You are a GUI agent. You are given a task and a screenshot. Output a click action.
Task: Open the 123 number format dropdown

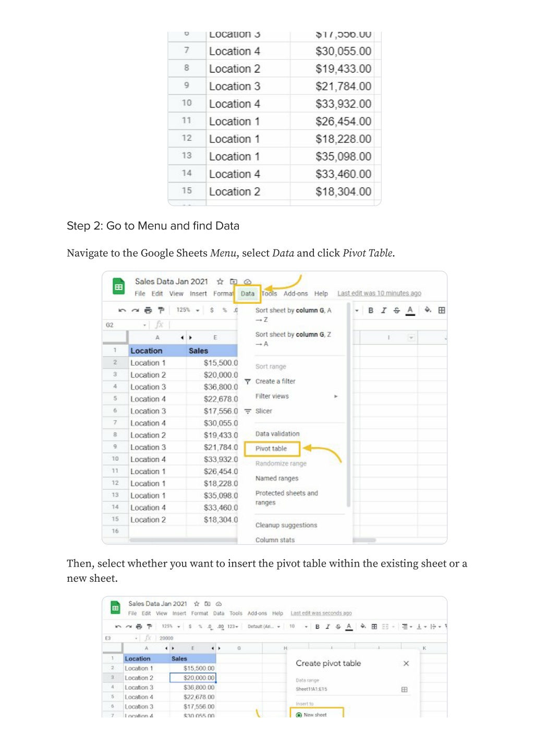[x=233, y=627]
